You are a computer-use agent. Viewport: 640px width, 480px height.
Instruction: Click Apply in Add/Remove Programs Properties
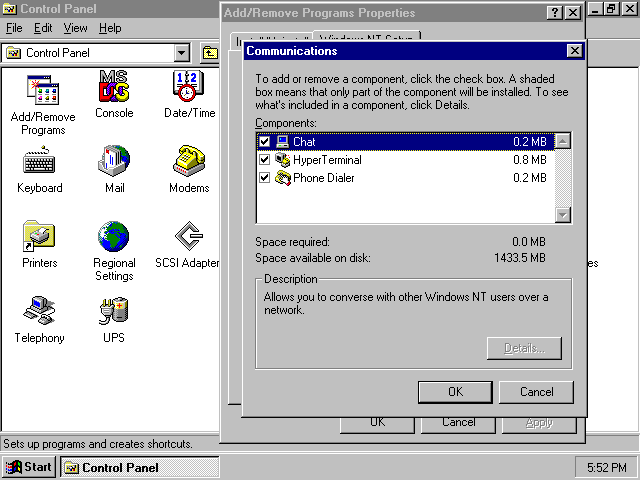[x=539, y=424]
